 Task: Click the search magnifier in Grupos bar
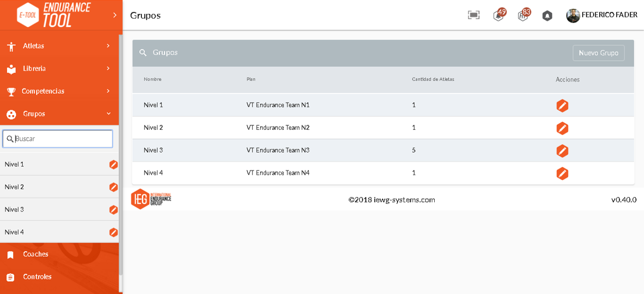point(143,53)
